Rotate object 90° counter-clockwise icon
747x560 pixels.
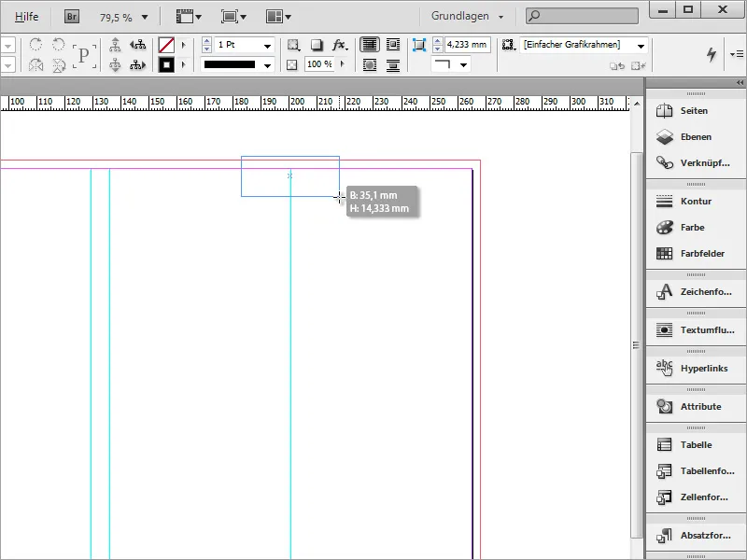tap(59, 45)
